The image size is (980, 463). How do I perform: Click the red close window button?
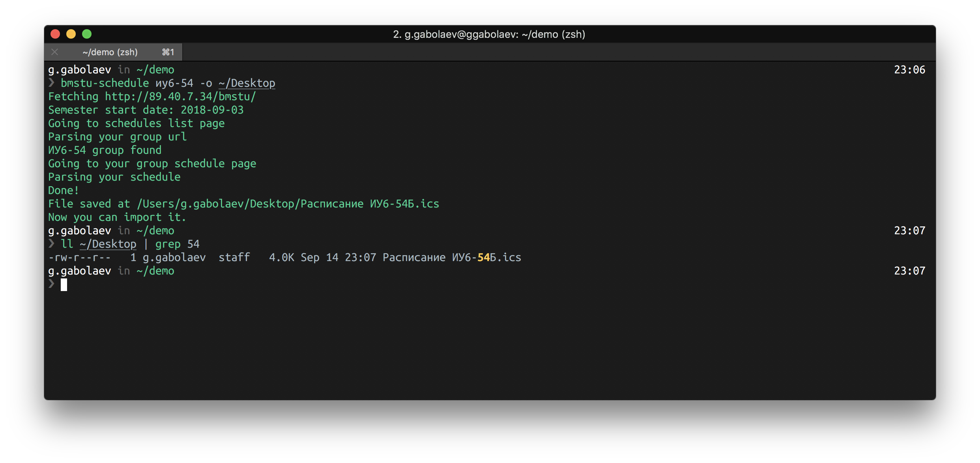pos(55,34)
